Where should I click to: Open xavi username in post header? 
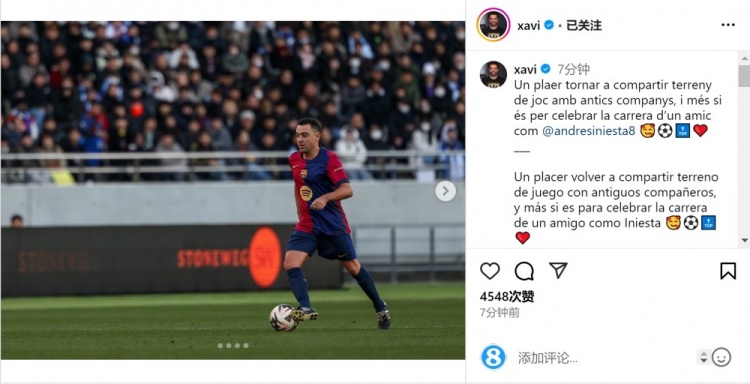pyautogui.click(x=529, y=25)
